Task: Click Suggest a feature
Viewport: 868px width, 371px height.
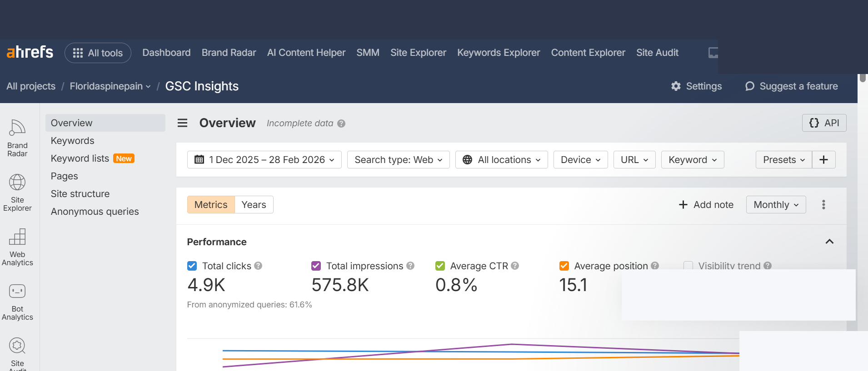Action: click(792, 86)
